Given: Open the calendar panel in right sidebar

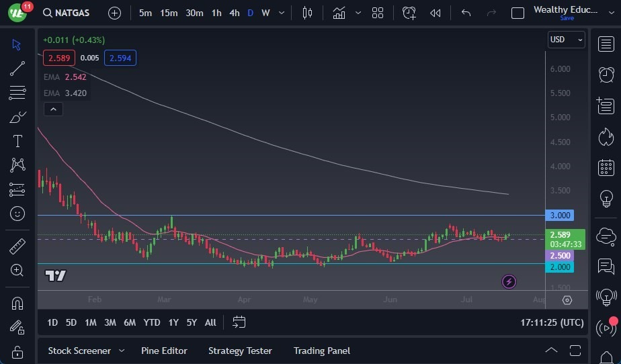Looking at the screenshot, I should point(606,167).
